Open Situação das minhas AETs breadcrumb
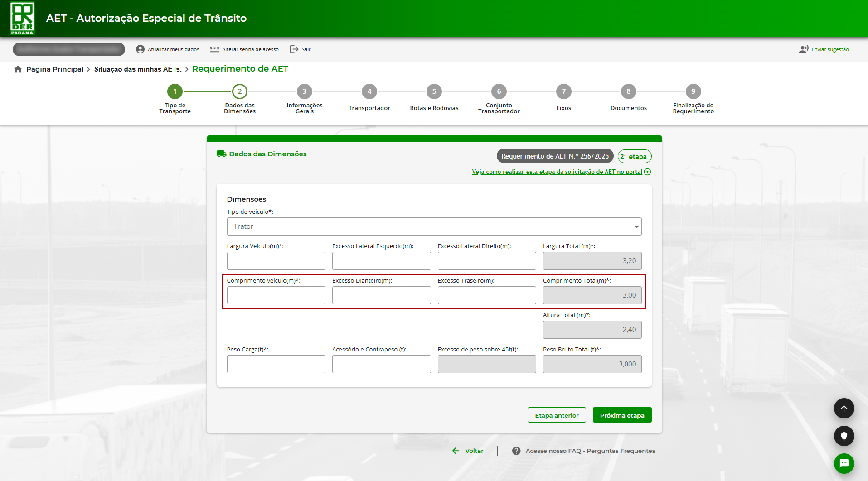Screen dimensions: 868x481 pos(138,69)
